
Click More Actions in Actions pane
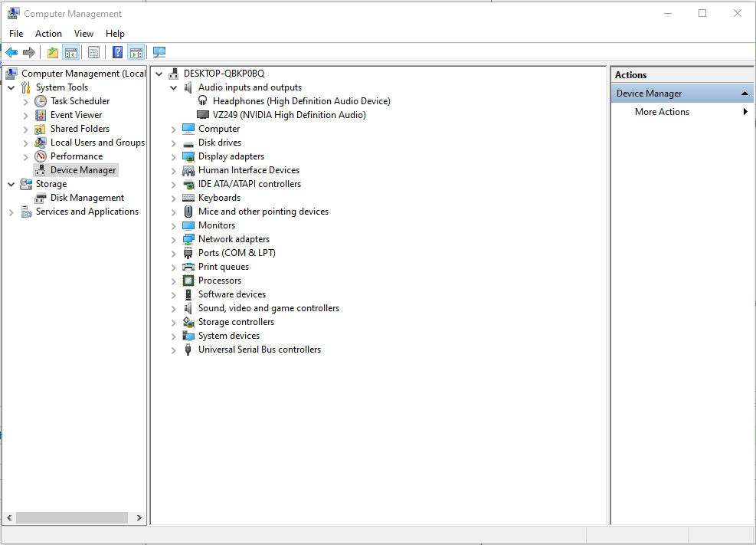(662, 112)
